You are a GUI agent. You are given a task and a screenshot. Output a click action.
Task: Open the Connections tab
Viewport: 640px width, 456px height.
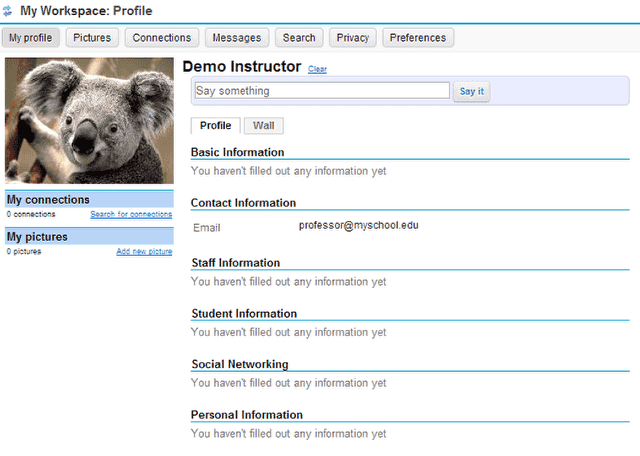pyautogui.click(x=162, y=38)
